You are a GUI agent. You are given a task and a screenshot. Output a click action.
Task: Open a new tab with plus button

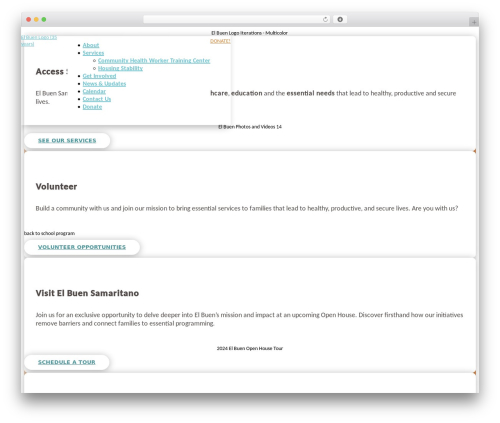coord(474,22)
